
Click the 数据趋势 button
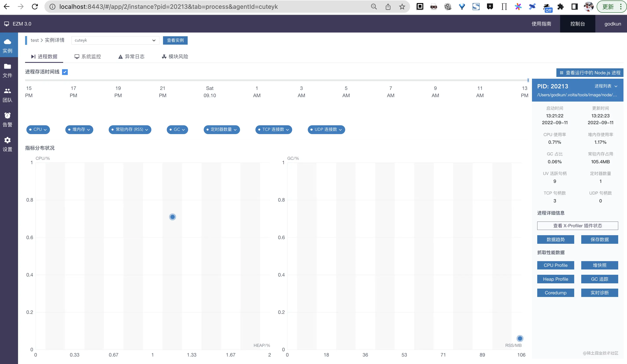click(x=555, y=239)
